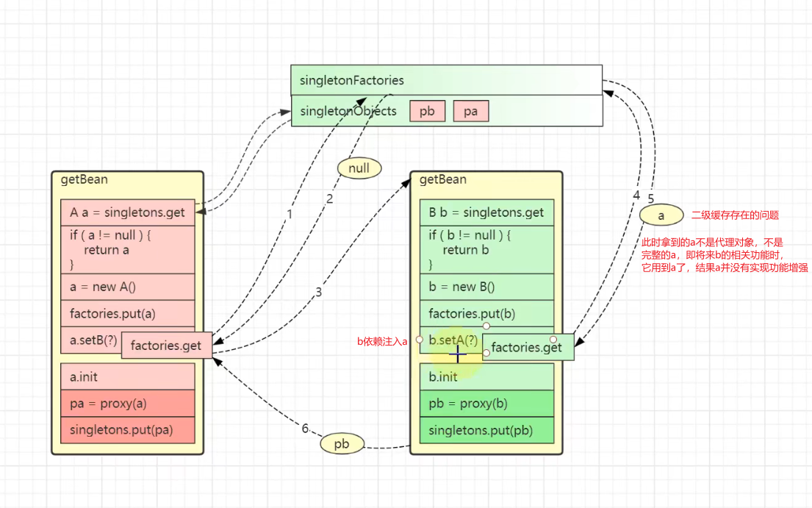812x508 pixels.
Task: Click the singletons.put(pb) block
Action: tap(486, 430)
